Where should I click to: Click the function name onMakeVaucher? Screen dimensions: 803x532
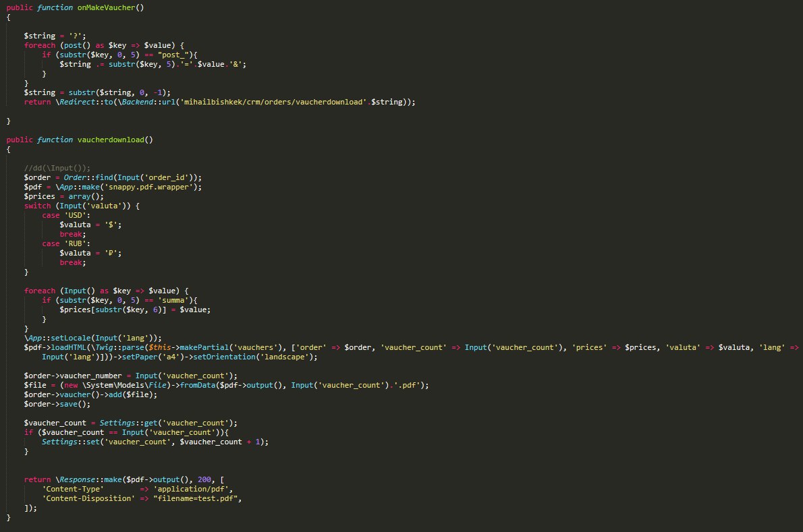[x=106, y=7]
